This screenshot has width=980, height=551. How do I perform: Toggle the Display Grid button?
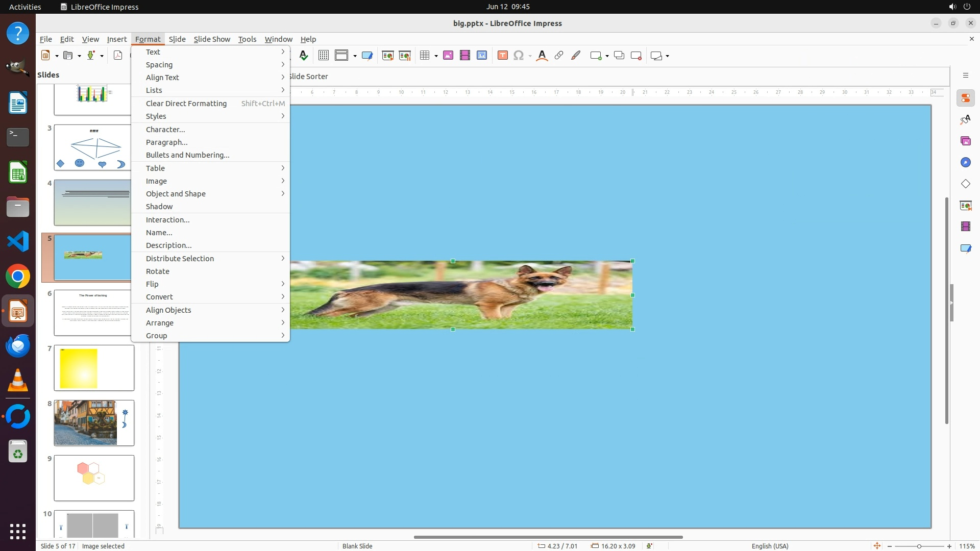323,56
